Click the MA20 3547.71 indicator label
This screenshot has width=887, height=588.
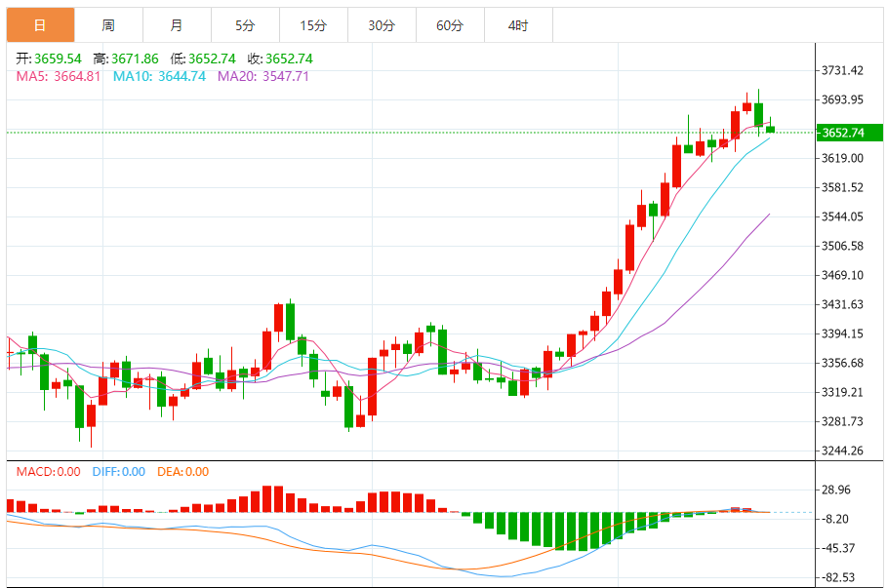[263, 76]
